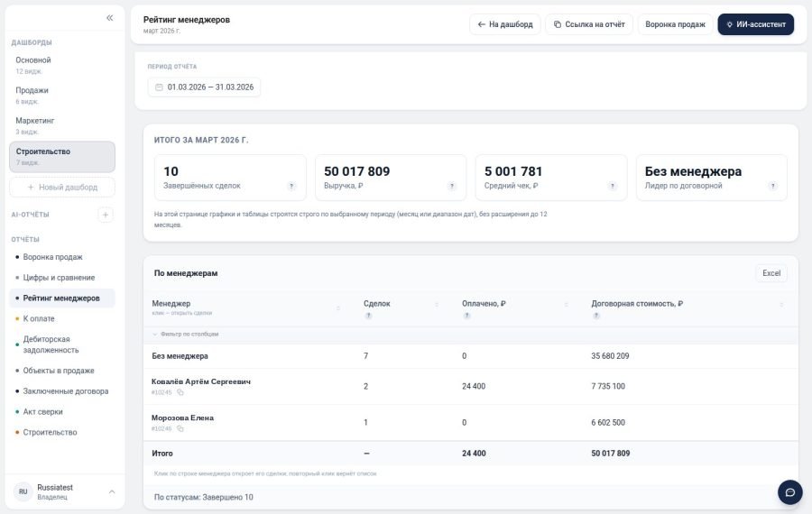This screenshot has width=812, height=514.
Task: Copy link with Ссылка на отчёт button
Action: click(589, 24)
